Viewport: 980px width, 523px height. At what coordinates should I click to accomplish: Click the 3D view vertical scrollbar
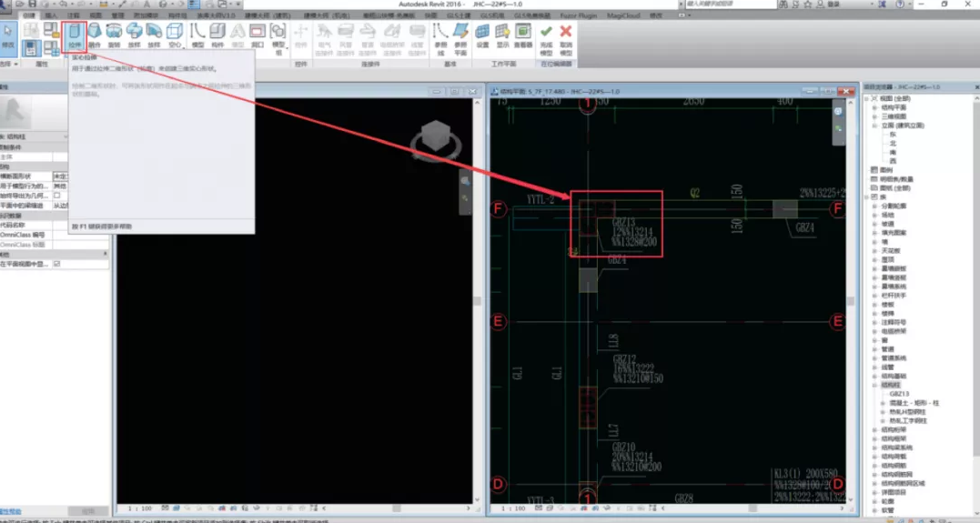click(478, 300)
